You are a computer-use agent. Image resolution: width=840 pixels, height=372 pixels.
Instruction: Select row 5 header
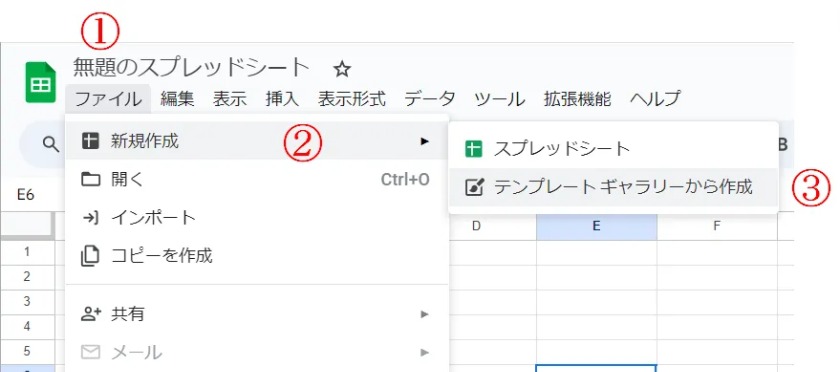click(27, 352)
